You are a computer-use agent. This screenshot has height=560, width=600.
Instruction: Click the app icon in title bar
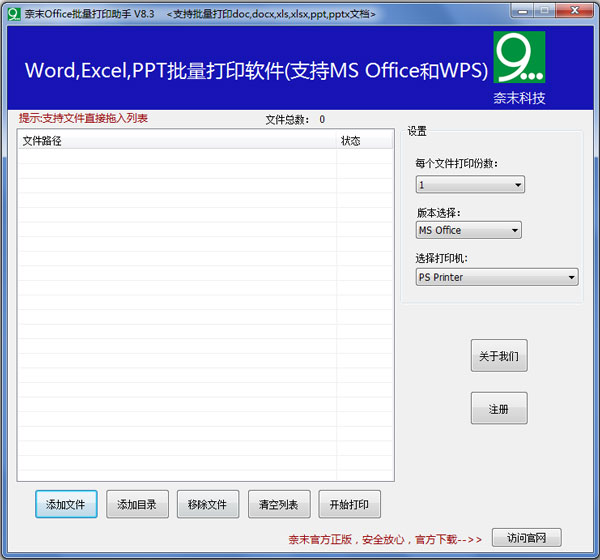(14, 14)
